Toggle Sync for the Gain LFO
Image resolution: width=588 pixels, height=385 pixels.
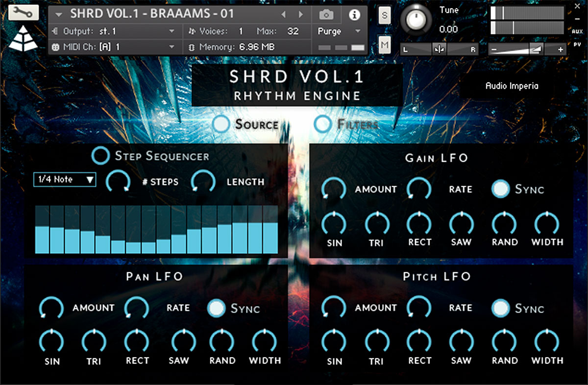501,189
